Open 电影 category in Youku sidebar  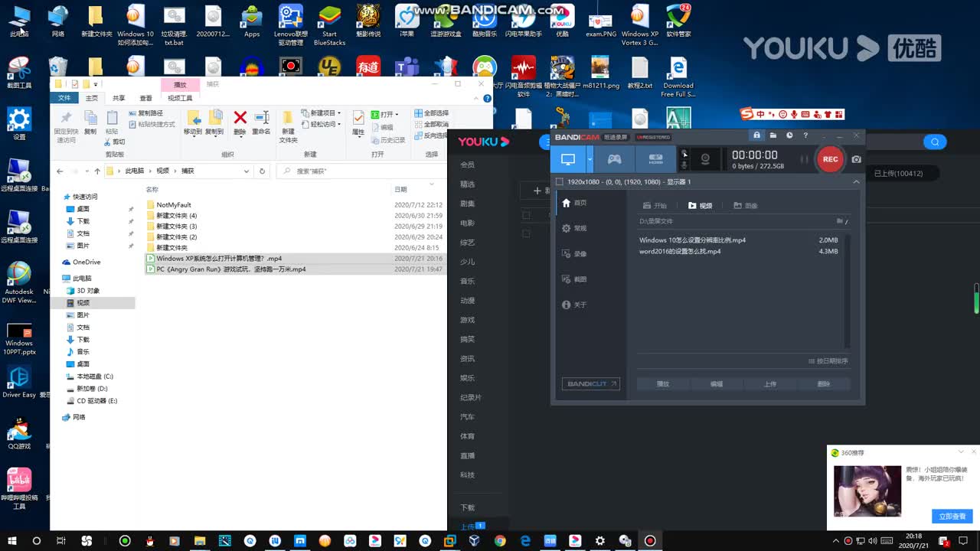click(467, 223)
